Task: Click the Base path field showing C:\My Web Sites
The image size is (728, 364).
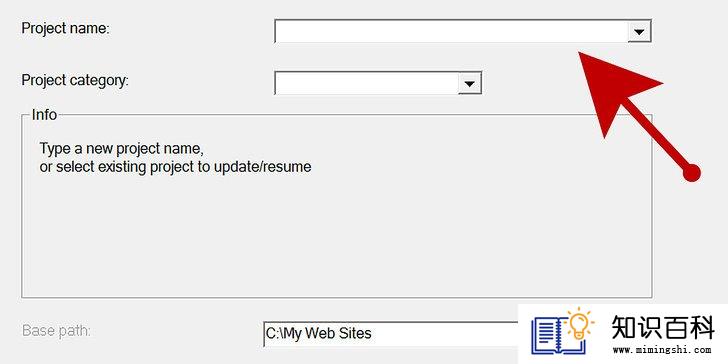Action: pos(390,333)
